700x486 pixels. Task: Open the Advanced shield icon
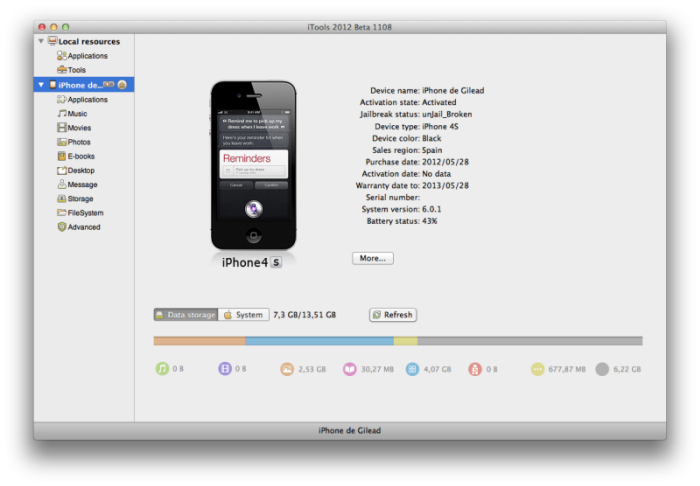[x=62, y=227]
